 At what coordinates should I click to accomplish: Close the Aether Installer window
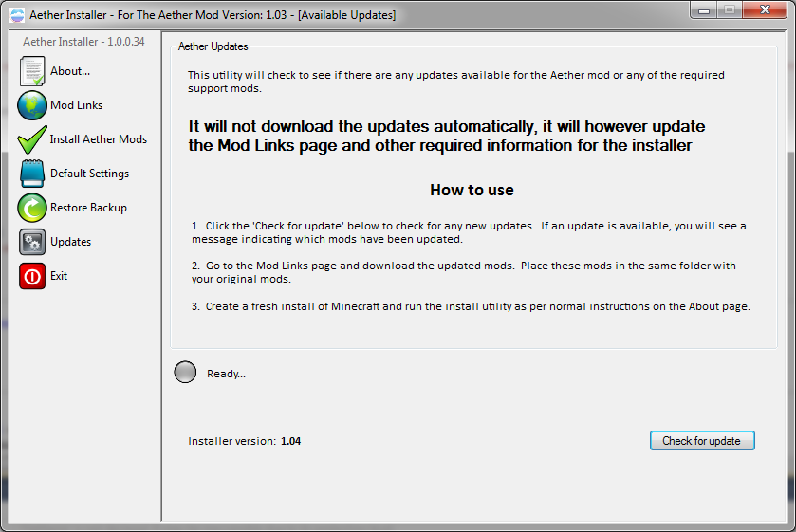tap(765, 9)
